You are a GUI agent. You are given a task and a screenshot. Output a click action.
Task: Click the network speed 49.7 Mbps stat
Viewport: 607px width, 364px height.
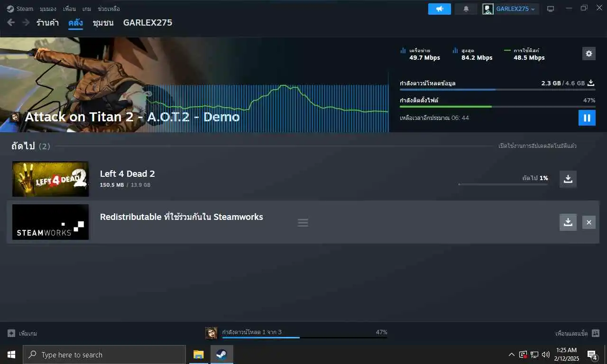pyautogui.click(x=420, y=54)
